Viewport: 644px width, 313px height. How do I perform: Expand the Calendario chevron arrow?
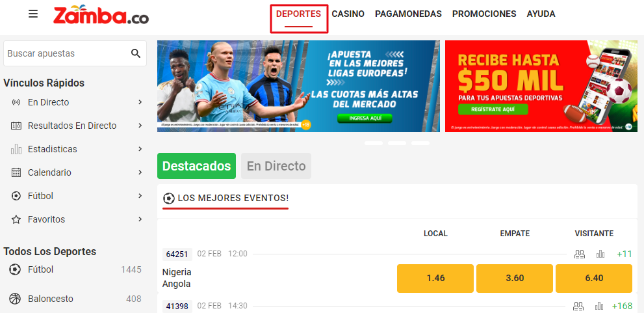140,172
